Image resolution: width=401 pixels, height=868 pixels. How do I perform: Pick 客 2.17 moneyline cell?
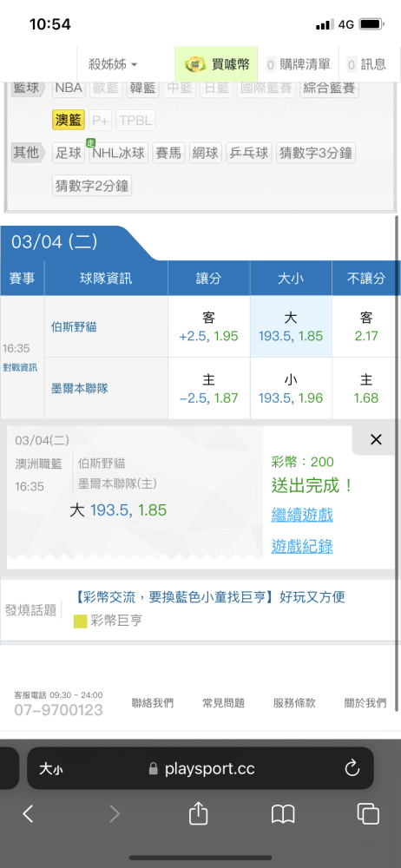point(366,326)
